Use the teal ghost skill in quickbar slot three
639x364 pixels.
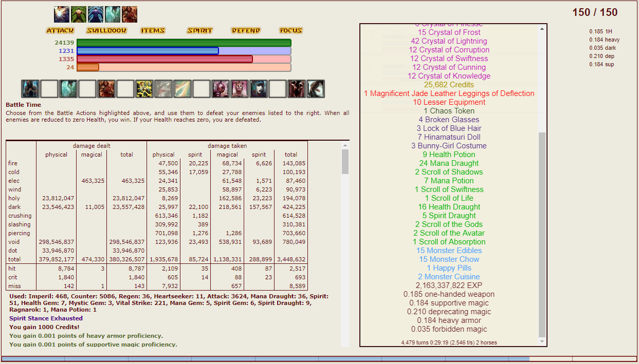tap(68, 89)
